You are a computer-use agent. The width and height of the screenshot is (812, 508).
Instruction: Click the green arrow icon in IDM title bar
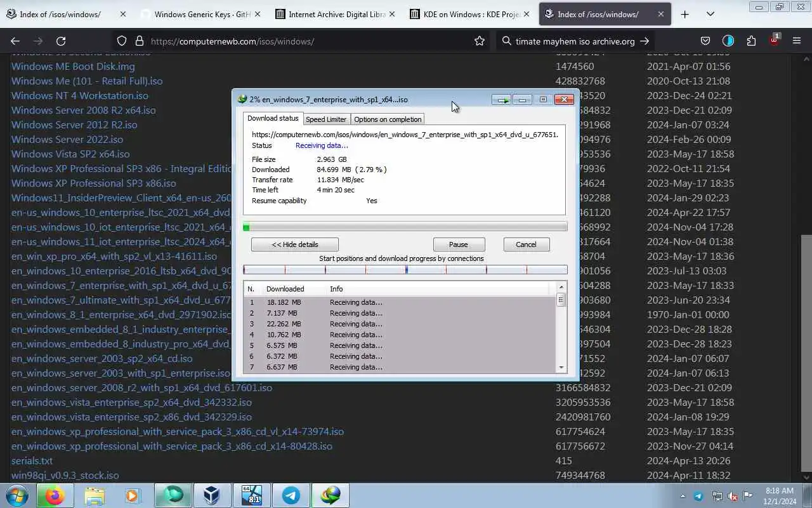[x=501, y=100]
